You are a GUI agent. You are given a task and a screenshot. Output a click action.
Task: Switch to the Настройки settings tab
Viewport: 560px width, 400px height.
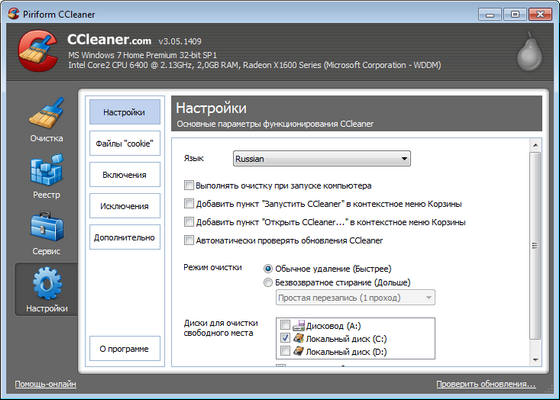point(125,112)
